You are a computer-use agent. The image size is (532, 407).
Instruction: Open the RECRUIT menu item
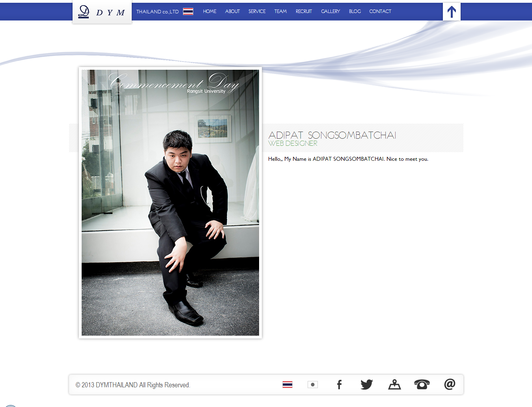[304, 11]
